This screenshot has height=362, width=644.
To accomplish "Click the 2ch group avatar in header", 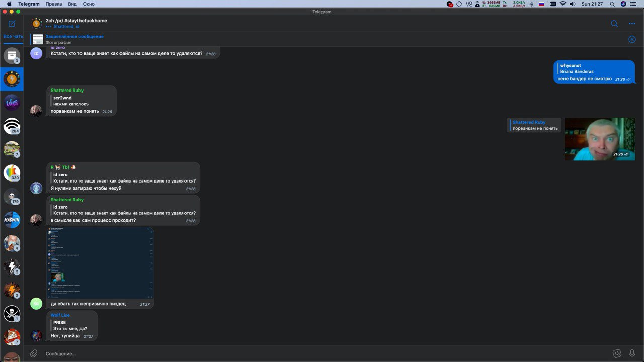I will 36,23.
